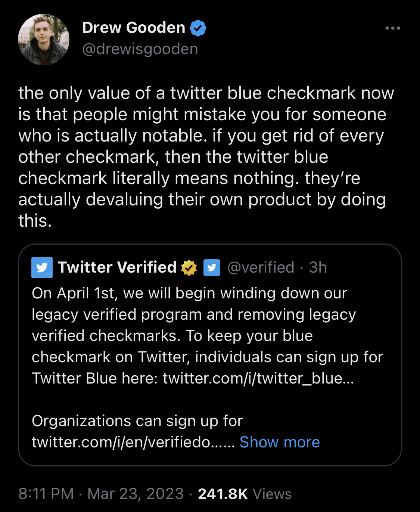Follow the twitter.com/i/twitter_blue link
Viewport: 420px width, 512px height.
[258, 378]
